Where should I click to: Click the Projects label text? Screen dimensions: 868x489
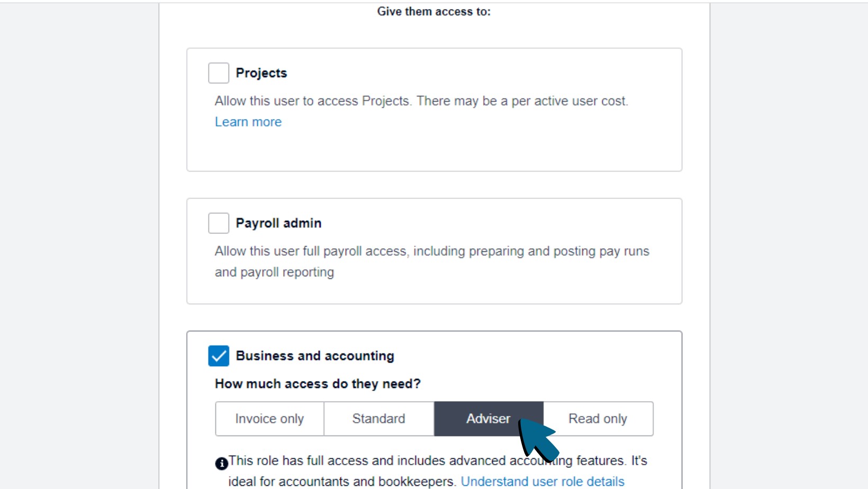point(261,73)
